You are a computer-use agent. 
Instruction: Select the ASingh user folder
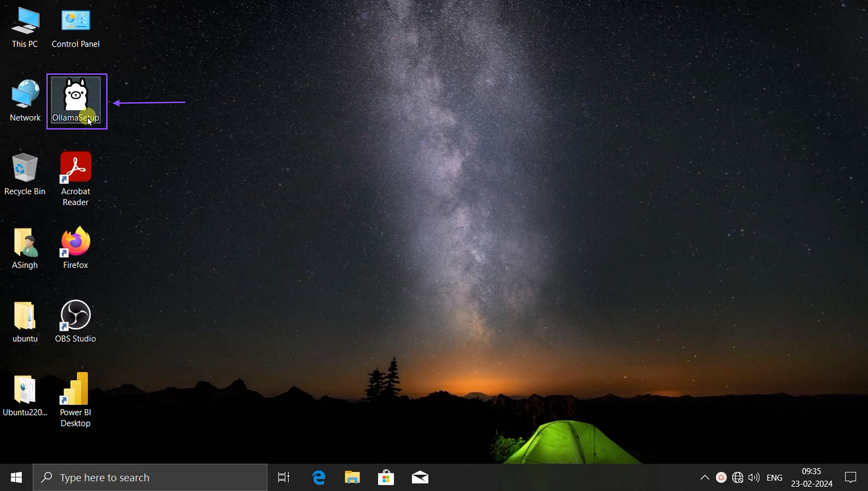click(25, 243)
